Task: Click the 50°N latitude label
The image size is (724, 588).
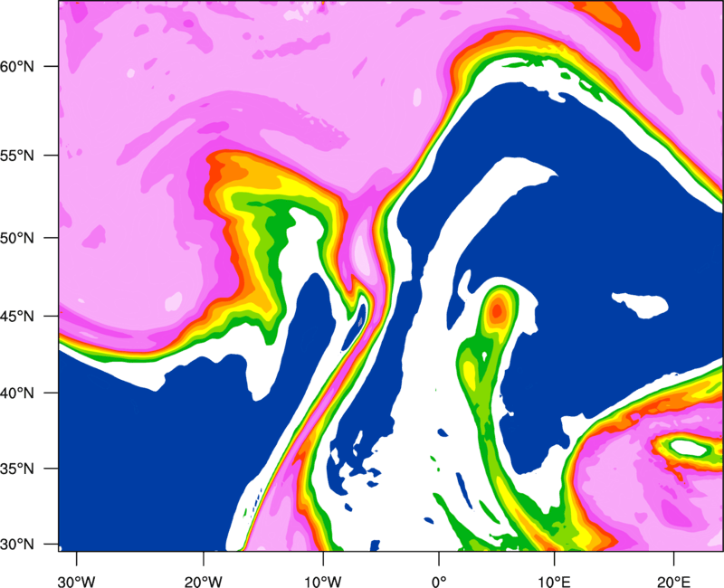Action: tap(17, 238)
